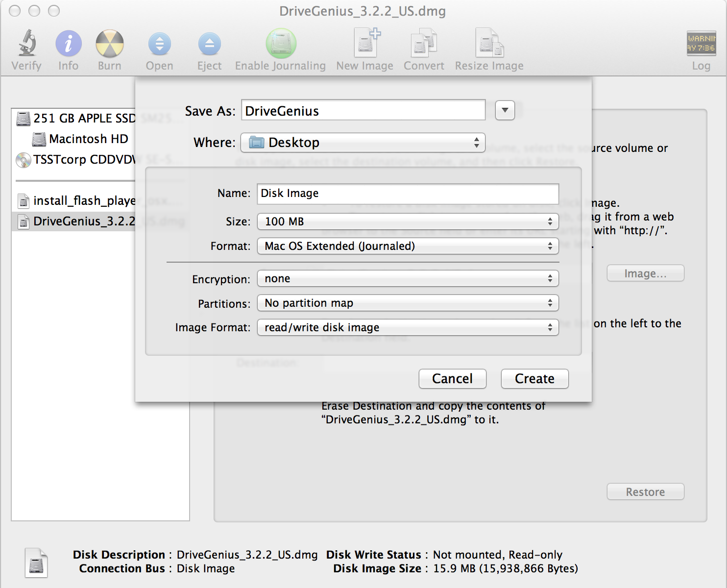The image size is (727, 588).
Task: Click the Restore button
Action: click(x=646, y=492)
